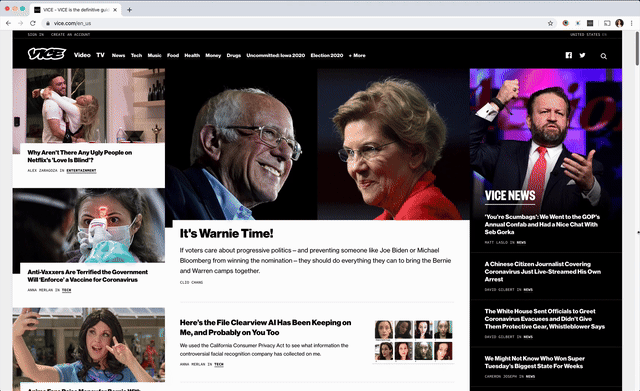The image size is (640, 391).
Task: Go to the News section
Action: tap(118, 56)
